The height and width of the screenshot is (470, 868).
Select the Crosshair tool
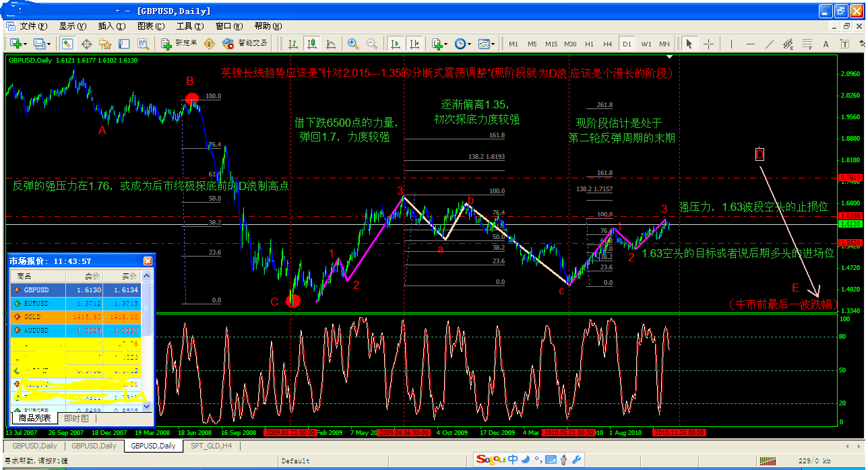click(x=709, y=44)
